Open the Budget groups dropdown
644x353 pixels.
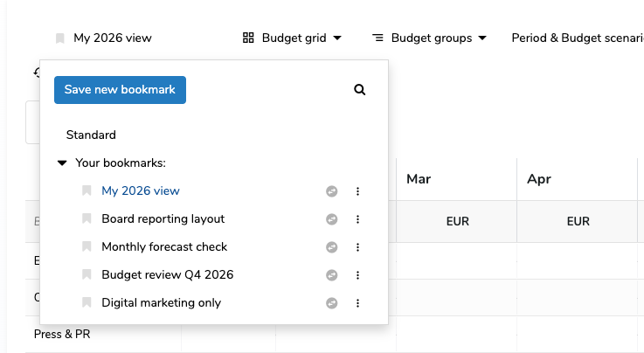tap(429, 38)
